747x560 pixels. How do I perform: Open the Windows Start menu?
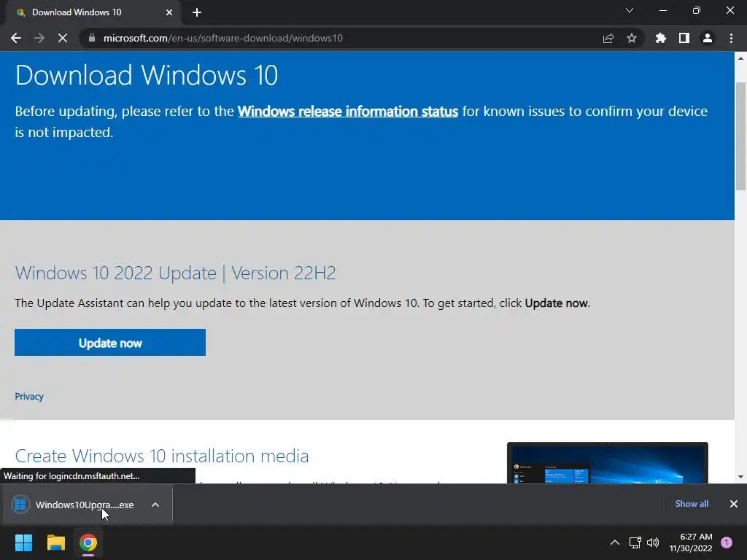23,542
